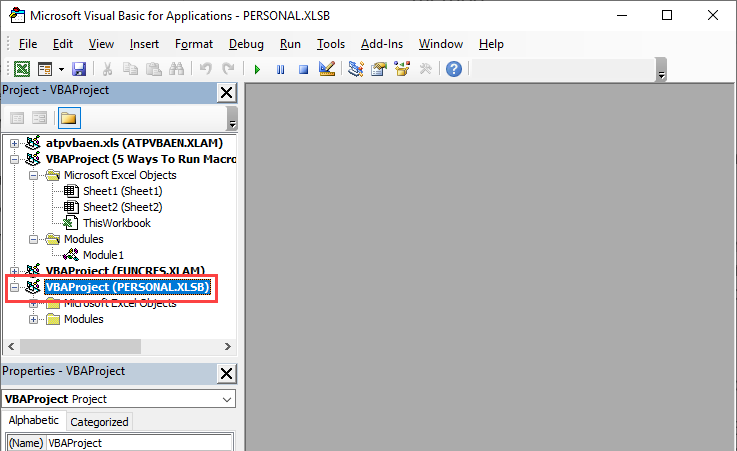This screenshot has width=737, height=451.
Task: Collapse the first Microsoft Excel Objects folder
Action: point(33,175)
